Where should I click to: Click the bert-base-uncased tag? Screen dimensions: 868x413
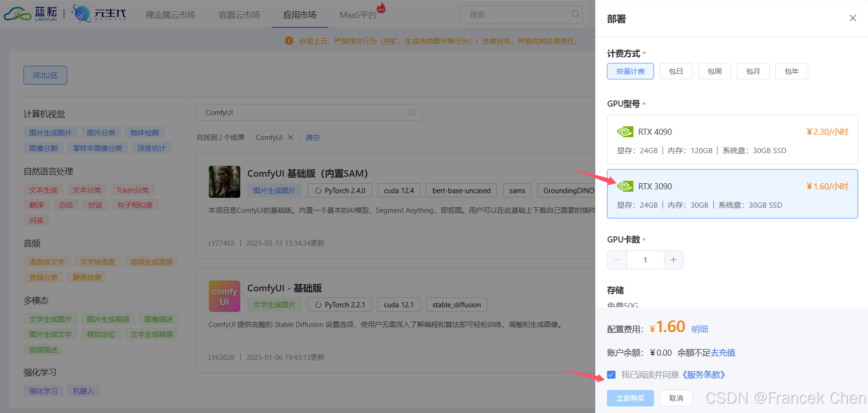click(462, 191)
